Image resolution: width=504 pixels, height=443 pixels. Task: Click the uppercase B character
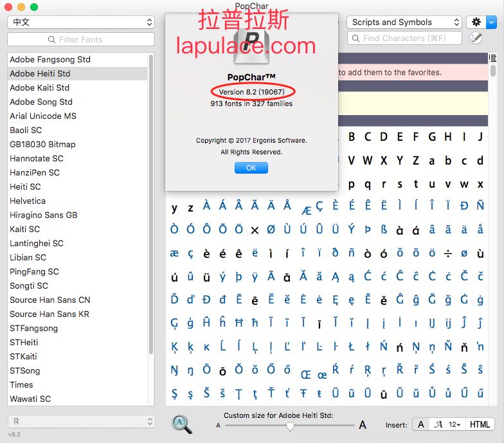click(352, 137)
